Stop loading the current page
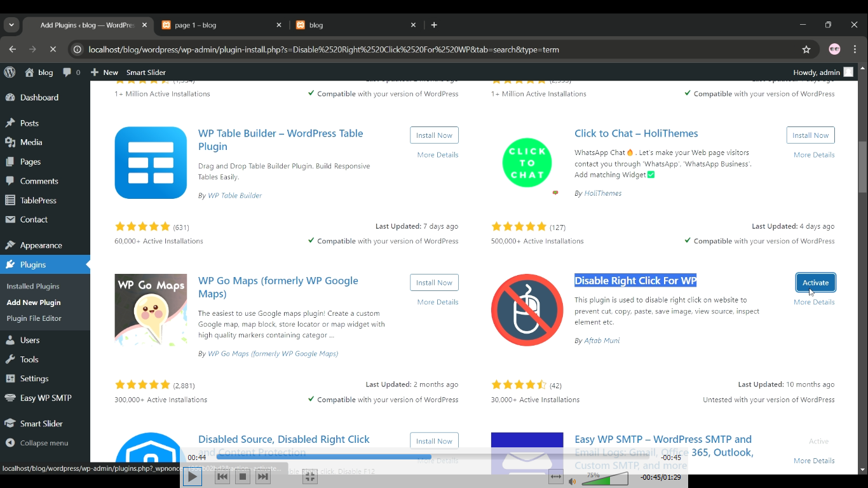This screenshot has height=488, width=868. click(53, 49)
